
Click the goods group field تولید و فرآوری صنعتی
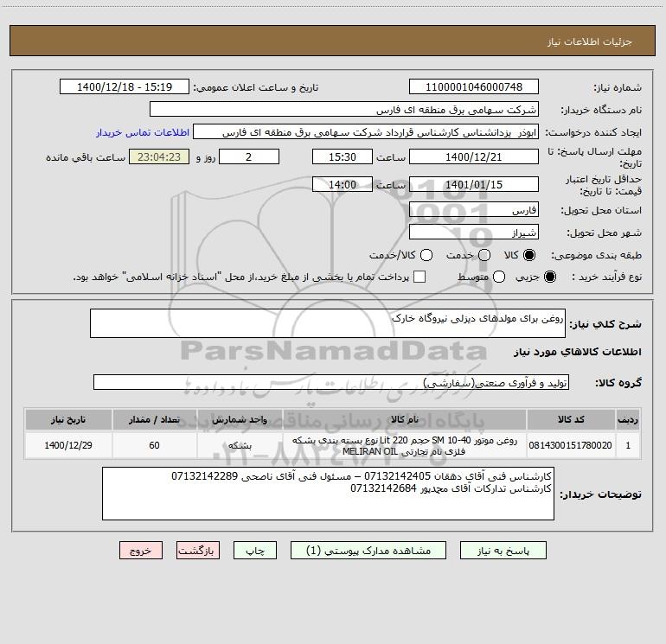[331, 382]
